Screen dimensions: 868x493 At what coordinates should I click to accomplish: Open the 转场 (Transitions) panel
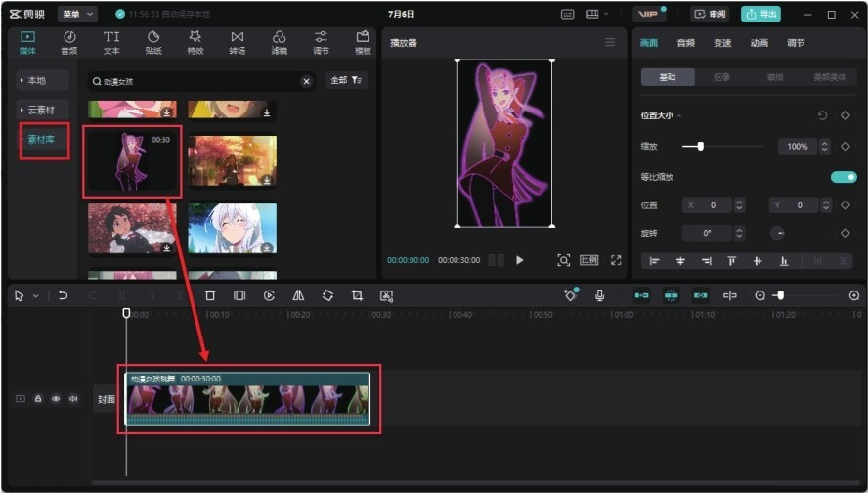[x=237, y=43]
